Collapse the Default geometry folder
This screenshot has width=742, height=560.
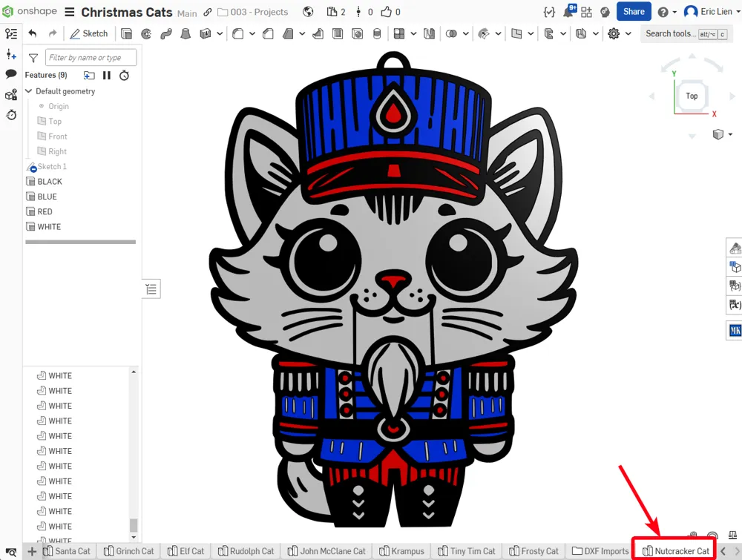(x=28, y=90)
